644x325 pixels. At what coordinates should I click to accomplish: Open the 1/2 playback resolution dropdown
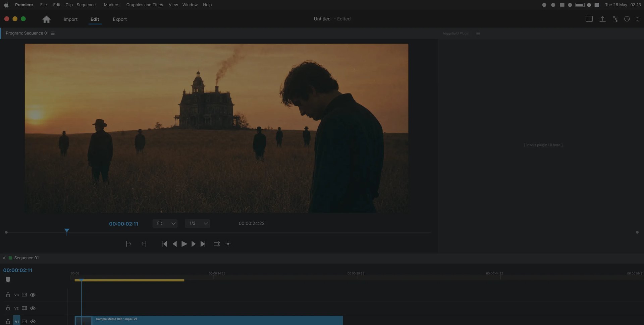point(197,223)
